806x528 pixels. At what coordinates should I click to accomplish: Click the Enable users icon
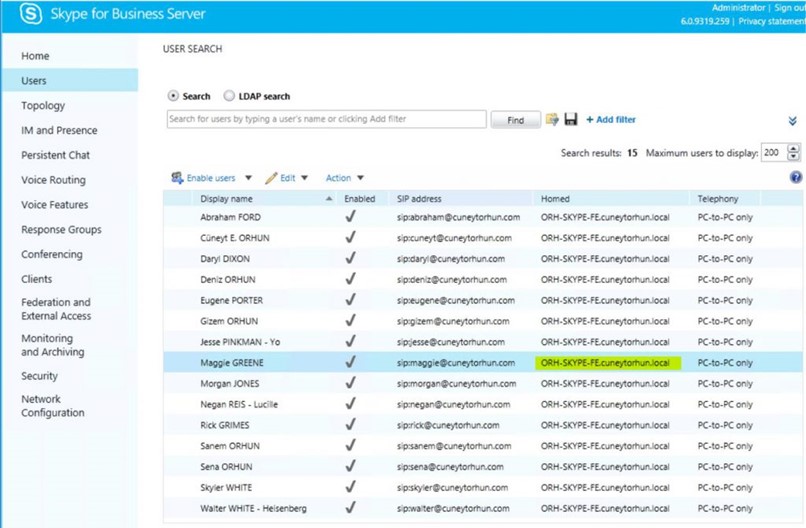(177, 178)
